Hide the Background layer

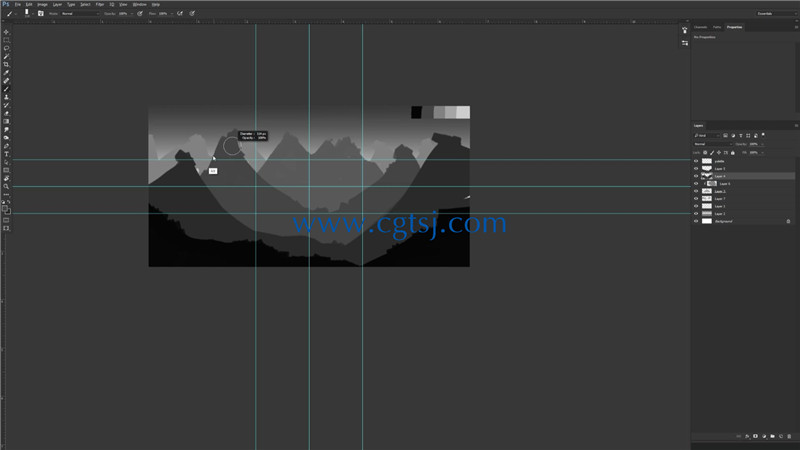696,221
